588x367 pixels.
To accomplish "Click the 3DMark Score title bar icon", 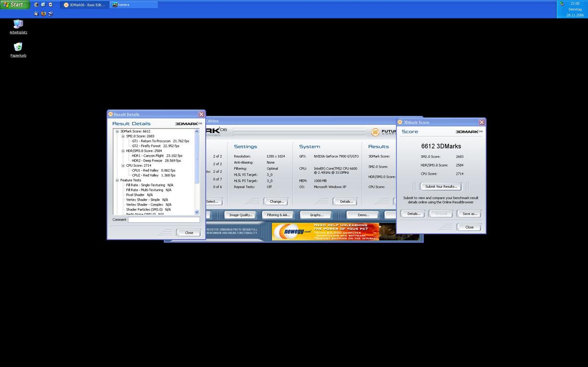I will pyautogui.click(x=400, y=122).
